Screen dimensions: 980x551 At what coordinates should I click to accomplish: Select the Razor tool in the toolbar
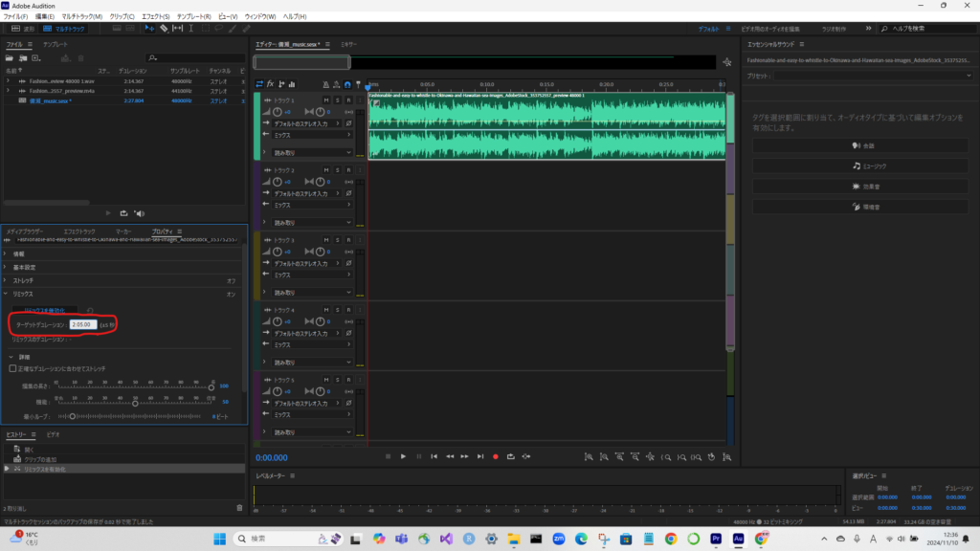(x=164, y=29)
